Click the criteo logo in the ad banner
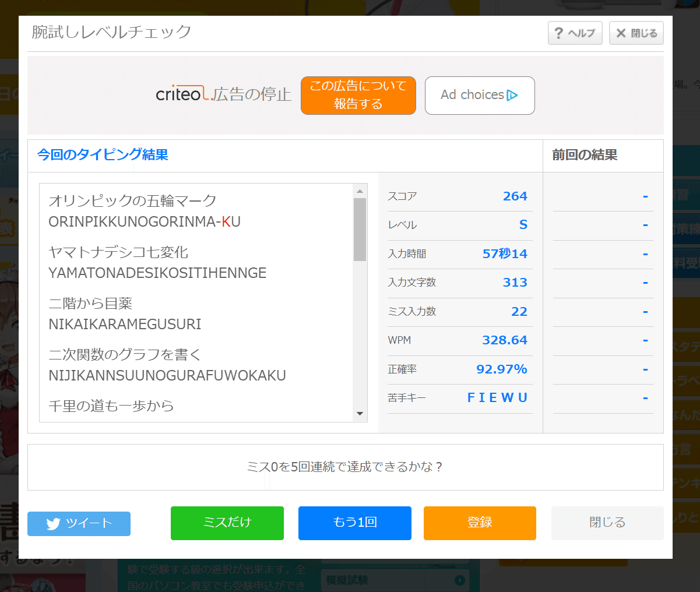 coord(181,95)
